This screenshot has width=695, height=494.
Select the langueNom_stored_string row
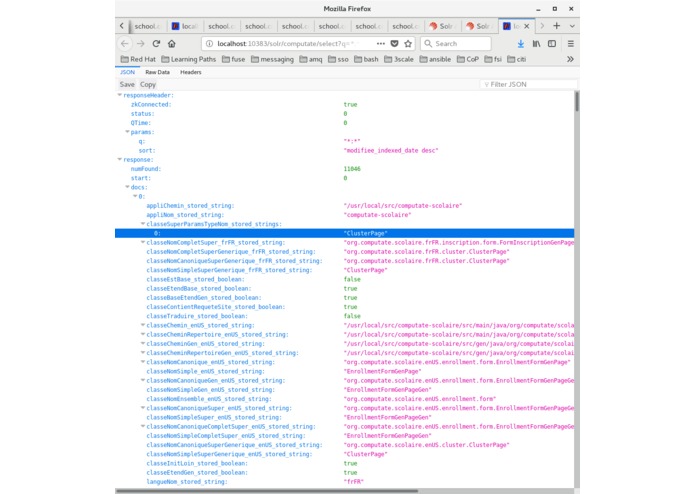344,482
